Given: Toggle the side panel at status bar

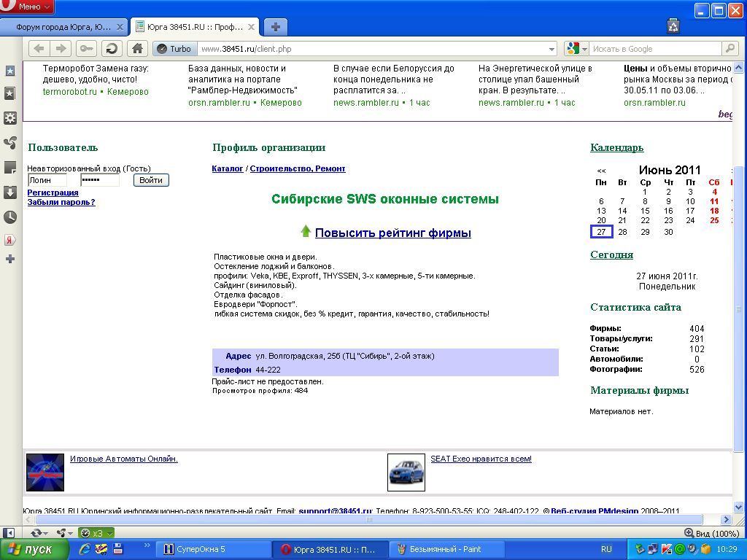Looking at the screenshot, I should [9, 533].
